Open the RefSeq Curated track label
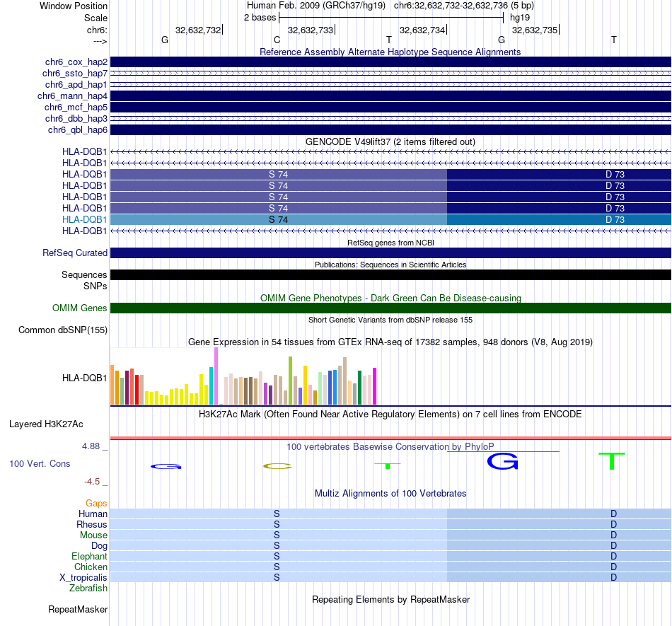This screenshot has height=626, width=672. pyautogui.click(x=74, y=253)
